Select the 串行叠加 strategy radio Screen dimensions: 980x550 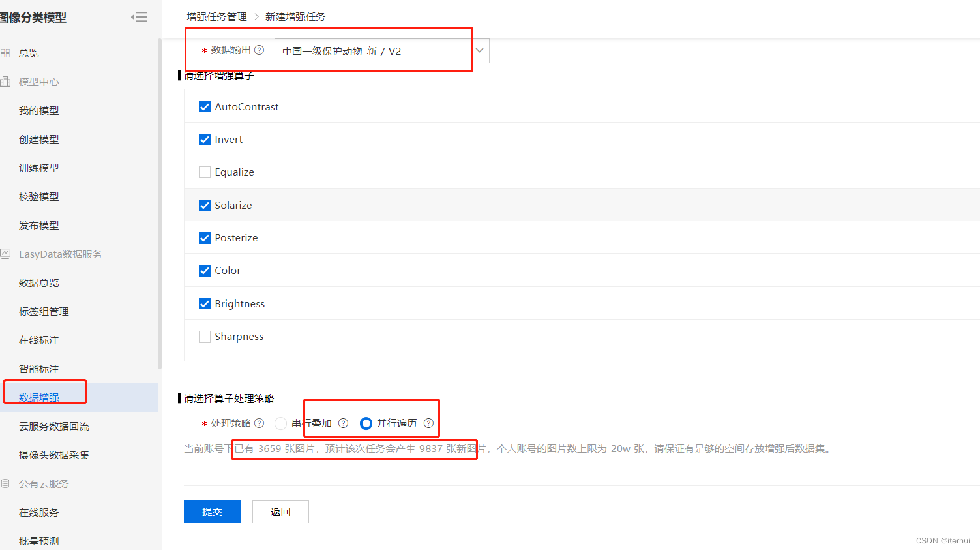point(280,423)
